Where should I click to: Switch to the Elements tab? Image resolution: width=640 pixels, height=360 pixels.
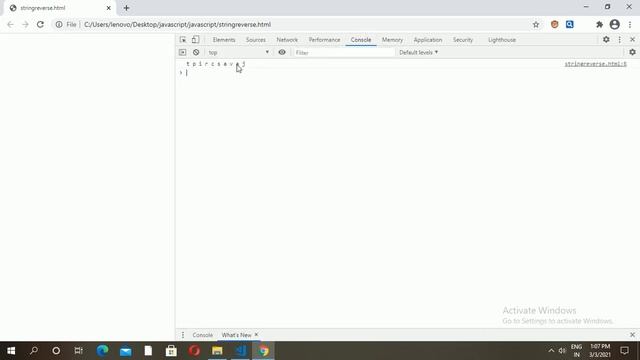click(x=224, y=40)
